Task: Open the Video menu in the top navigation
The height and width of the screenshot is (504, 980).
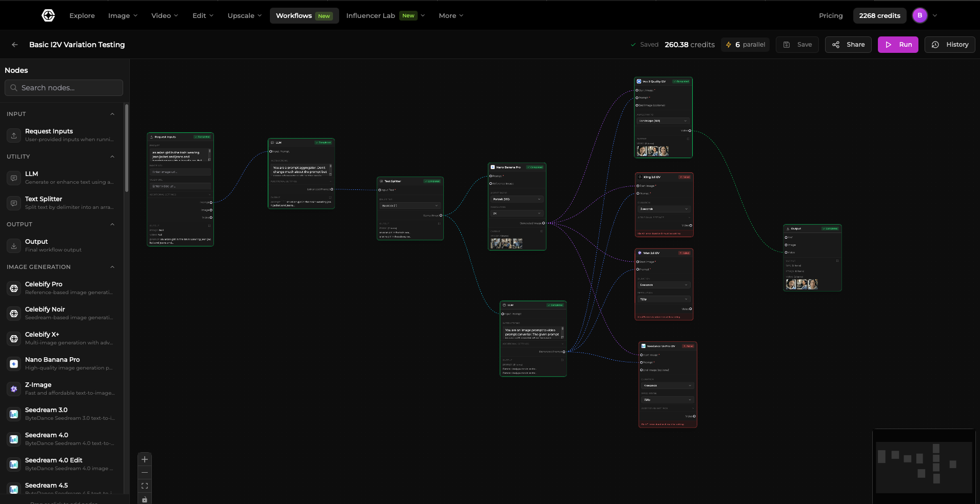Action: coord(164,15)
